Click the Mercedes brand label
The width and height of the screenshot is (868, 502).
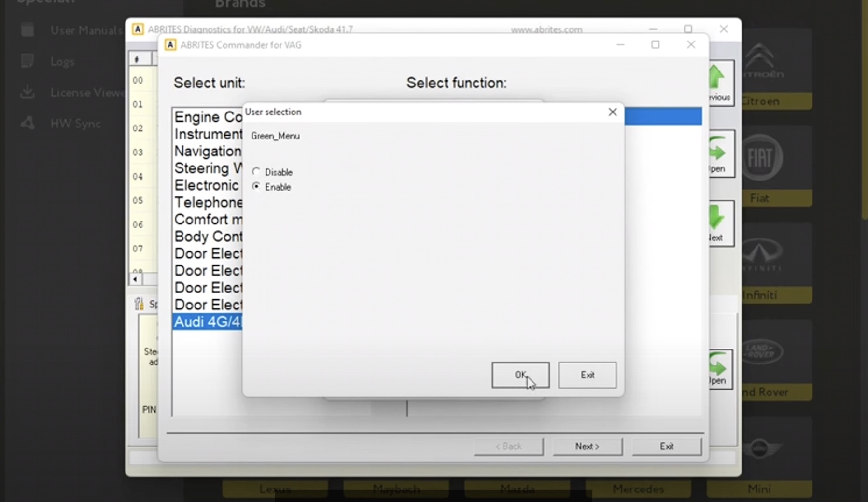point(638,489)
